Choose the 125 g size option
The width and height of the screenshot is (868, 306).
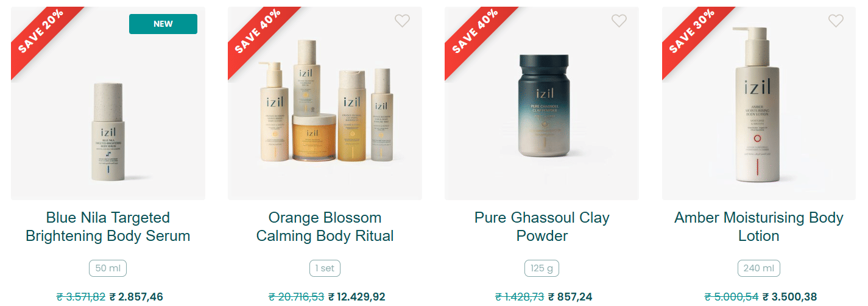click(x=542, y=268)
